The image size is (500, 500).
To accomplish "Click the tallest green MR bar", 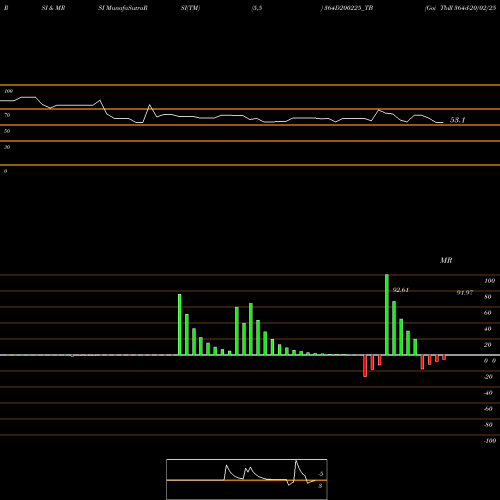I will [x=387, y=315].
